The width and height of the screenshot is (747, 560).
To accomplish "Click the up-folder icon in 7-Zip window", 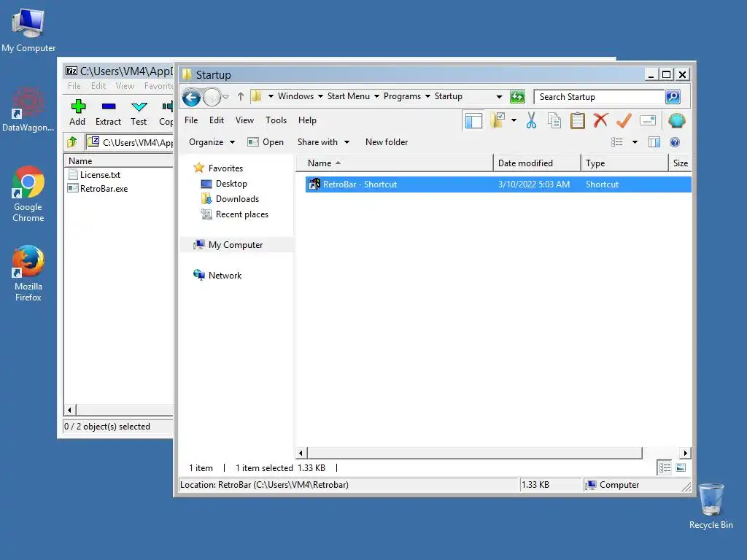I will coord(72,142).
